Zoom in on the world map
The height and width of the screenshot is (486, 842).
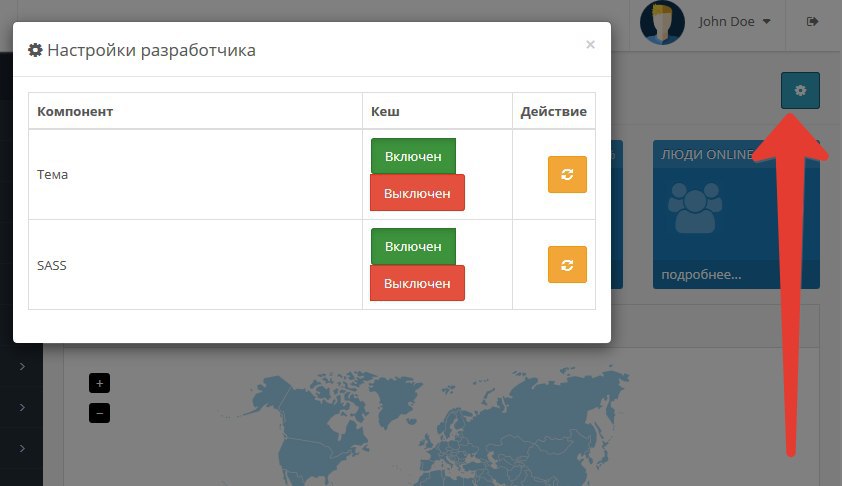[99, 383]
